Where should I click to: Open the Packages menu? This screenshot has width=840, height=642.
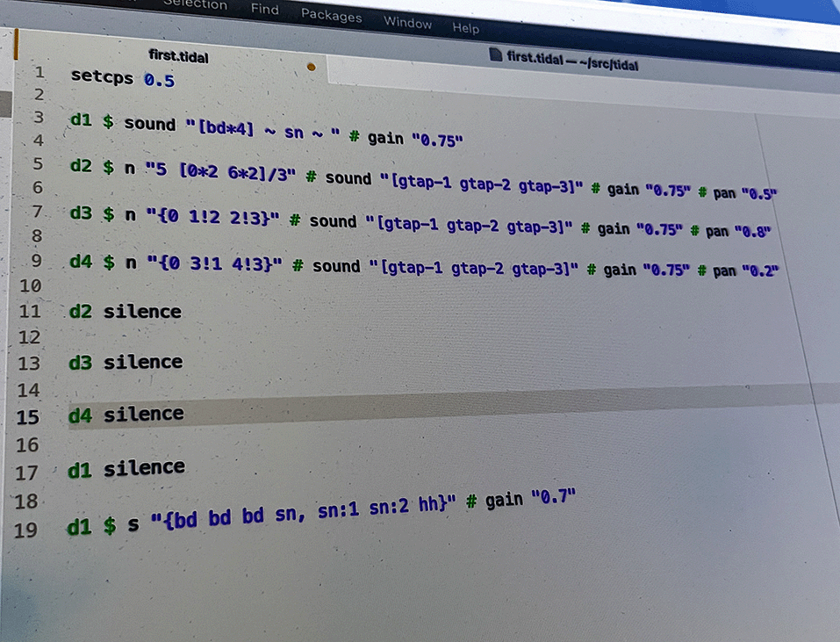331,15
